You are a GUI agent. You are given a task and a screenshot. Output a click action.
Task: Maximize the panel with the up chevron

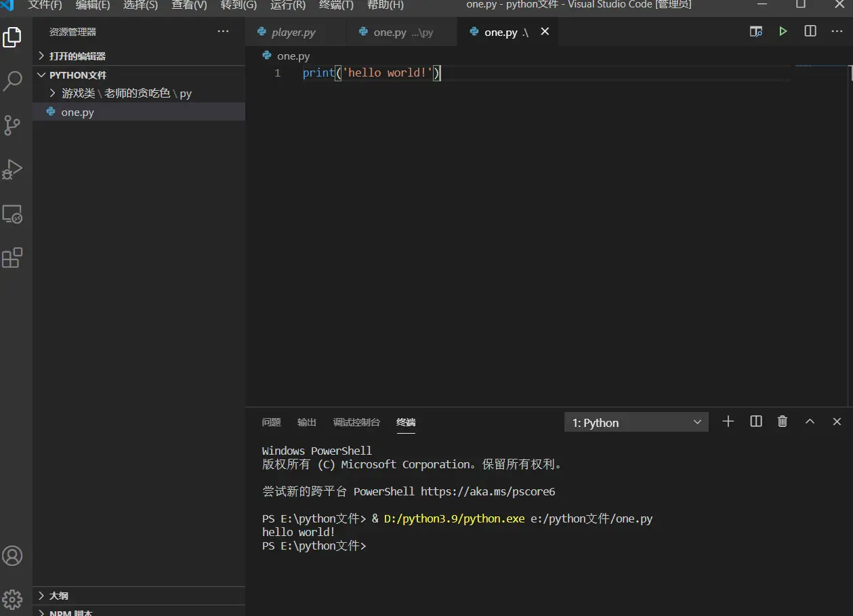click(810, 422)
